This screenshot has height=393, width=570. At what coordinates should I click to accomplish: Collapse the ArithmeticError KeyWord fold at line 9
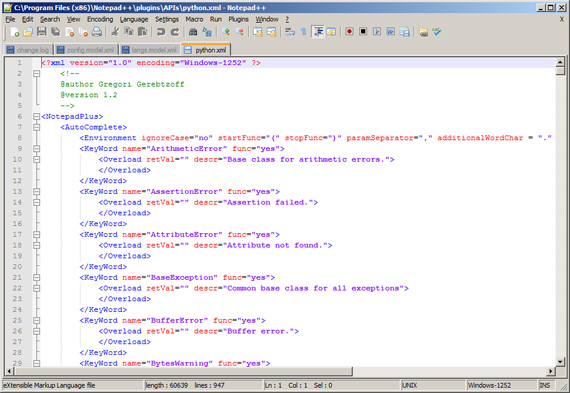[36, 149]
